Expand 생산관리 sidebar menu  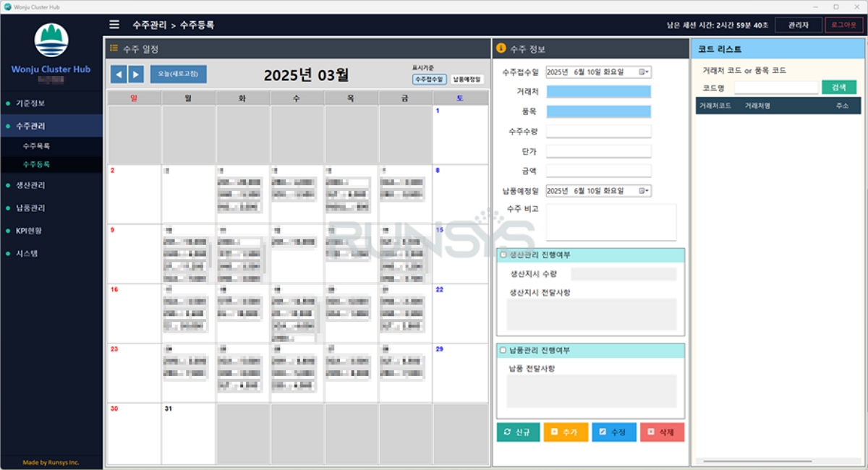pos(51,185)
